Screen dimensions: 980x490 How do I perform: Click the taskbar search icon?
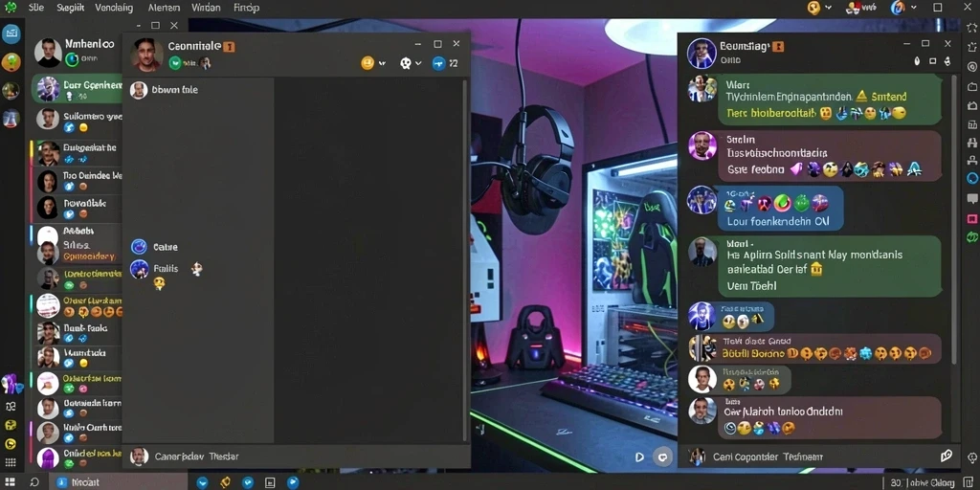(35, 482)
